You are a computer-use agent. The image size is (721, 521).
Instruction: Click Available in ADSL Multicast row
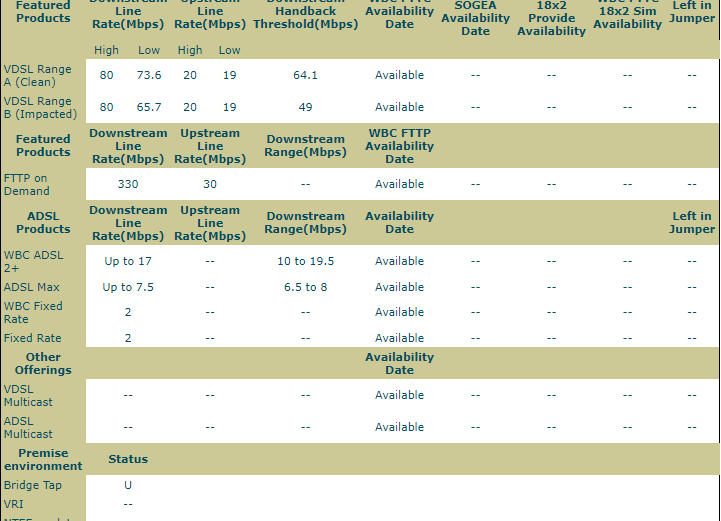pyautogui.click(x=399, y=427)
